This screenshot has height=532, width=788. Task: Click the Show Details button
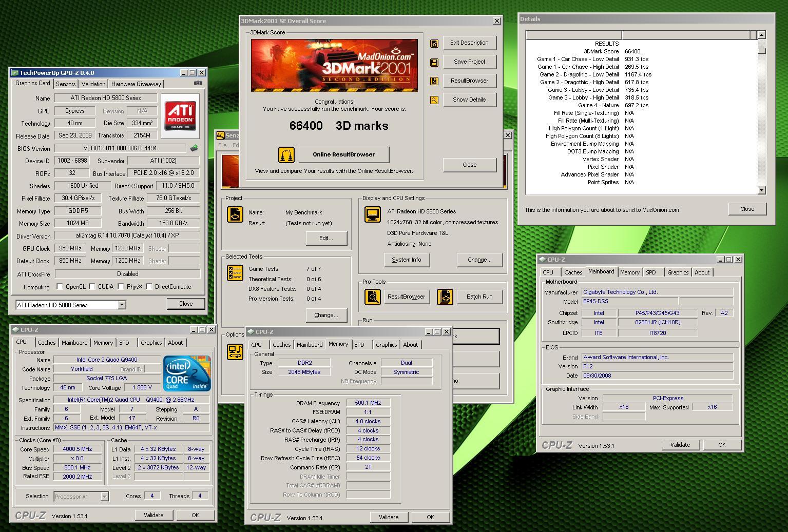point(469,100)
